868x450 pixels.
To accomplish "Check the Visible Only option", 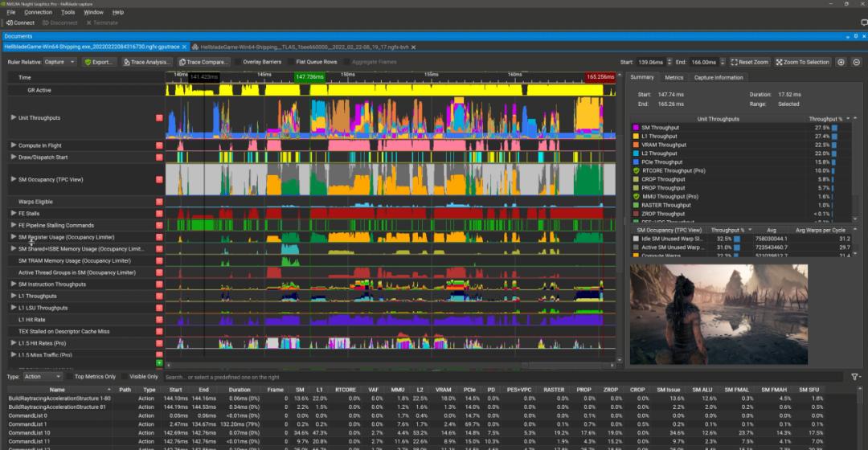I will coord(124,376).
